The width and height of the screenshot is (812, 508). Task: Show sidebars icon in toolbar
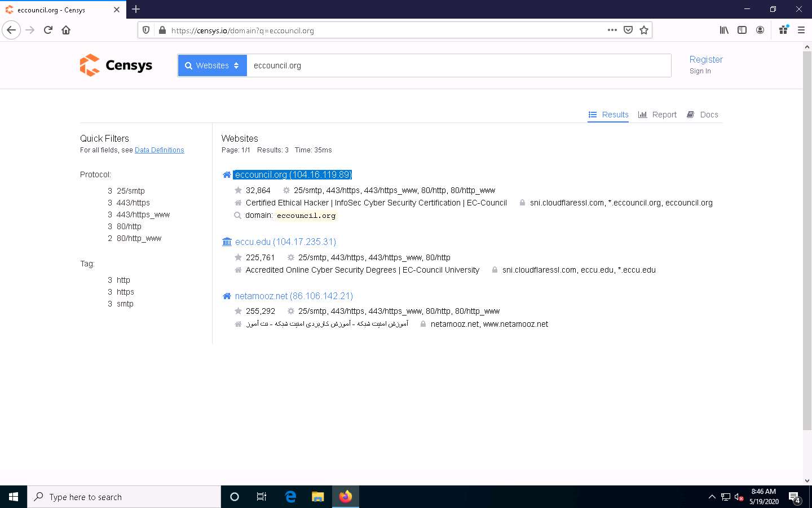(x=742, y=30)
